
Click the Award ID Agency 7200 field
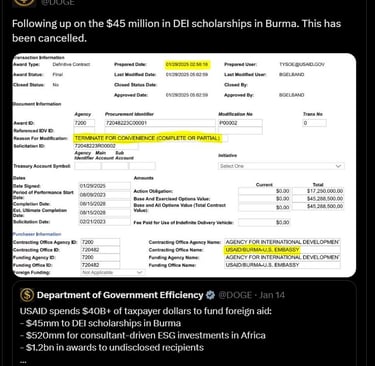click(x=84, y=123)
